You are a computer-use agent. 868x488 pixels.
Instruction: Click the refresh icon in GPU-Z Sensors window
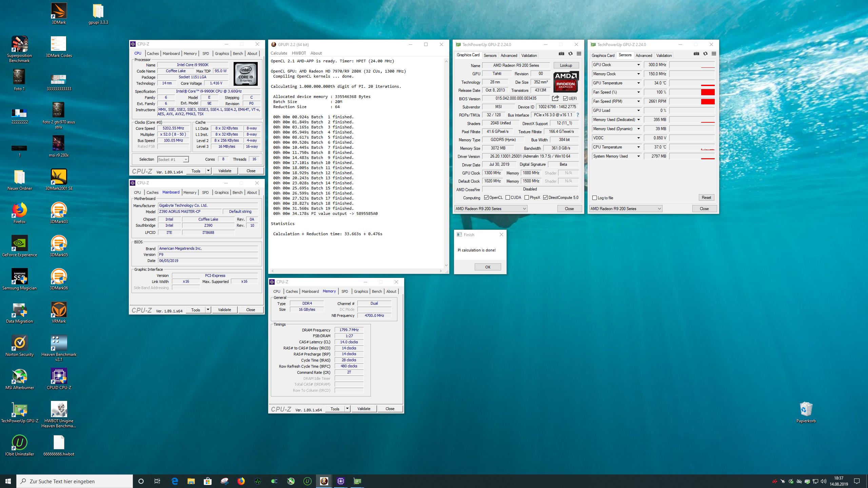(705, 54)
